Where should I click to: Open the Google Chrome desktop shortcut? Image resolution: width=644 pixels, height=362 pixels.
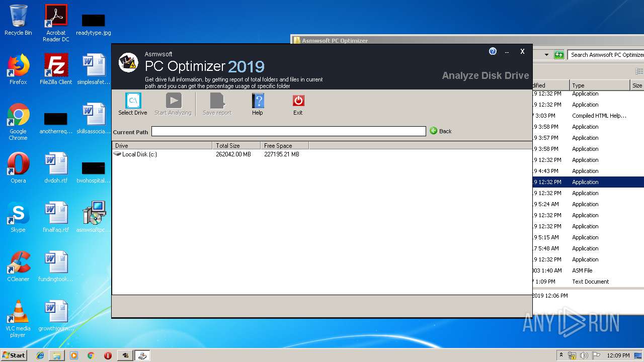(x=18, y=122)
